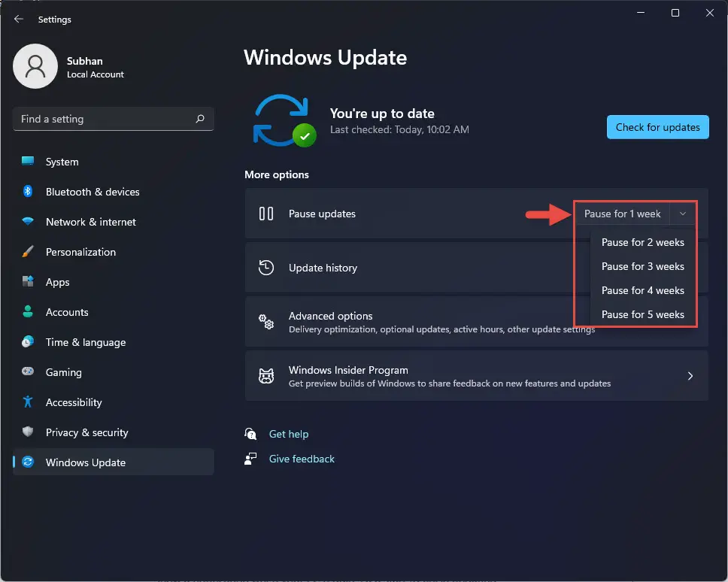
Task: Click in Find a setting field
Action: [x=114, y=119]
